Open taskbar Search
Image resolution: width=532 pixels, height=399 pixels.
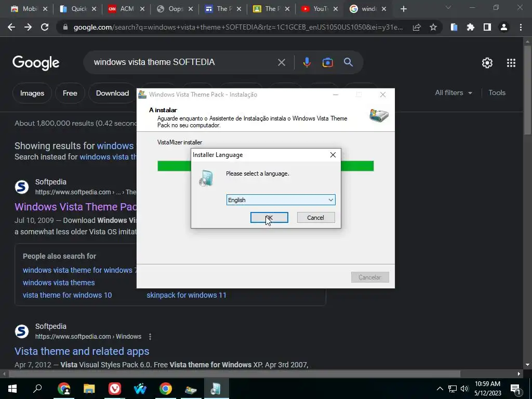tap(37, 389)
